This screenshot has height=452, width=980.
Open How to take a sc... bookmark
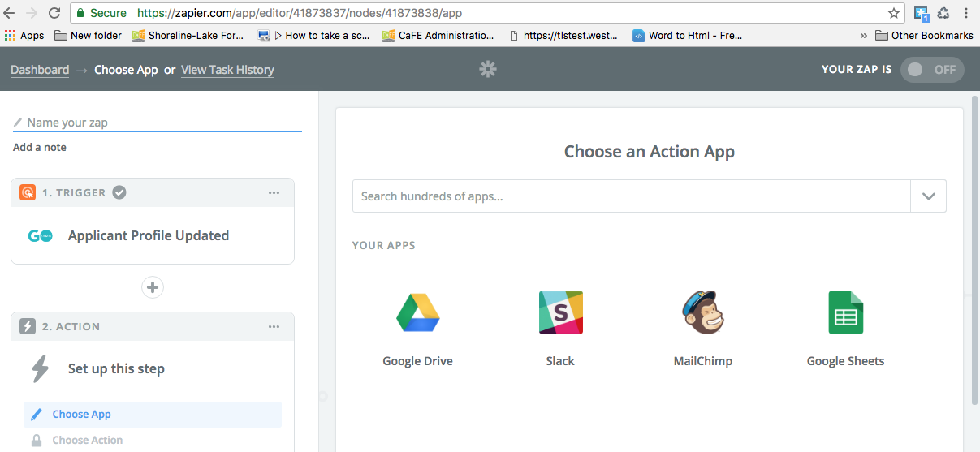pos(313,35)
